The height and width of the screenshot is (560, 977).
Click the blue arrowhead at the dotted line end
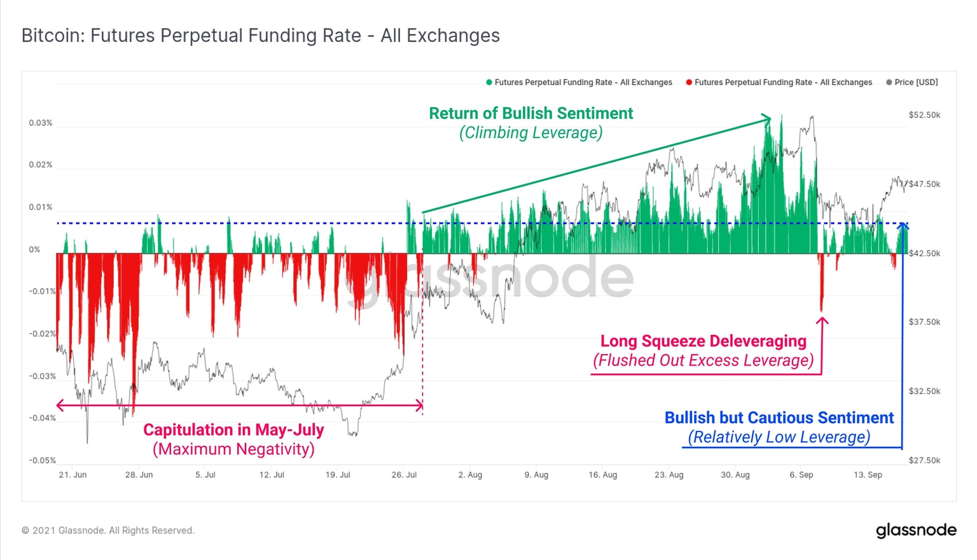tap(904, 226)
